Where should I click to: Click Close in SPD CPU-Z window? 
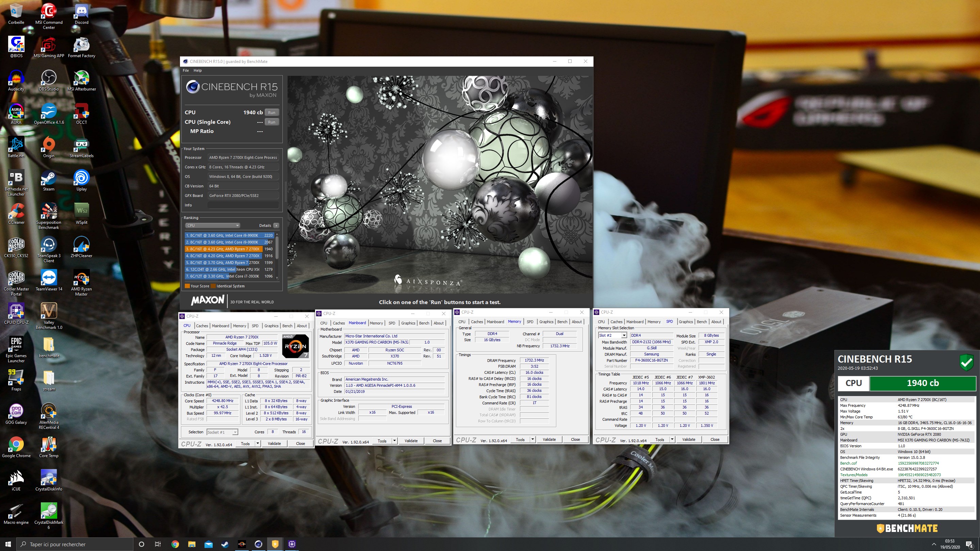click(715, 439)
